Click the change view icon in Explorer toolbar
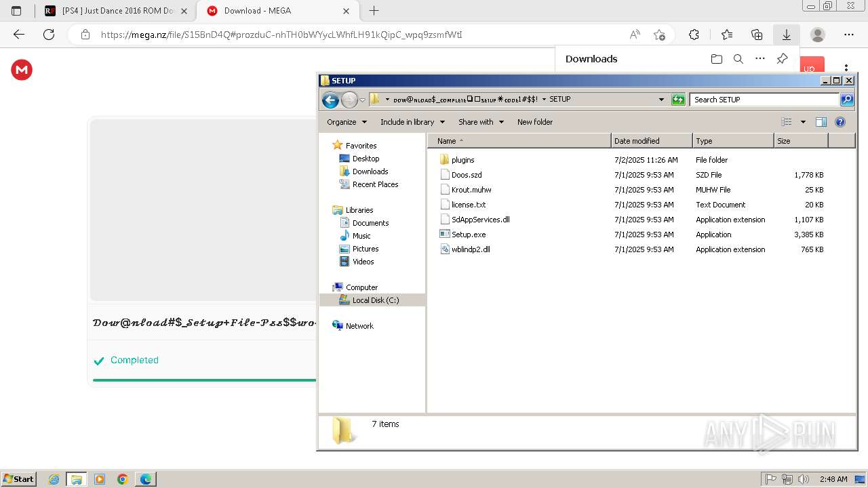 click(787, 122)
